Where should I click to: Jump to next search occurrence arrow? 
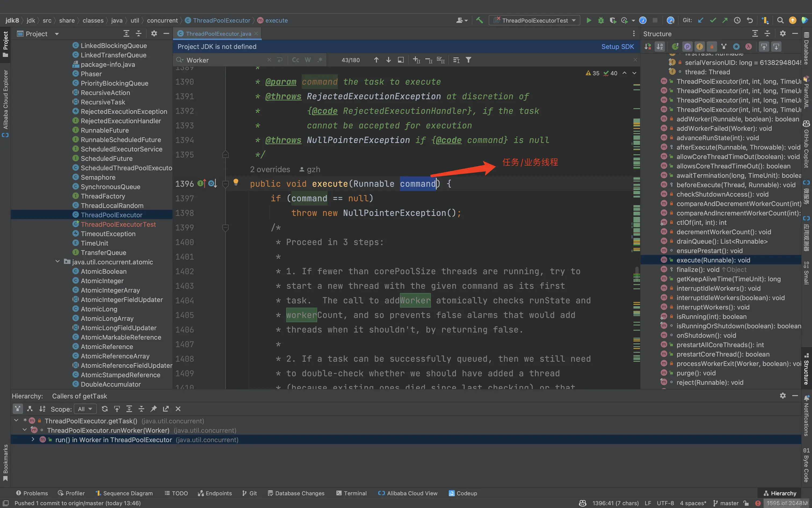[389, 60]
